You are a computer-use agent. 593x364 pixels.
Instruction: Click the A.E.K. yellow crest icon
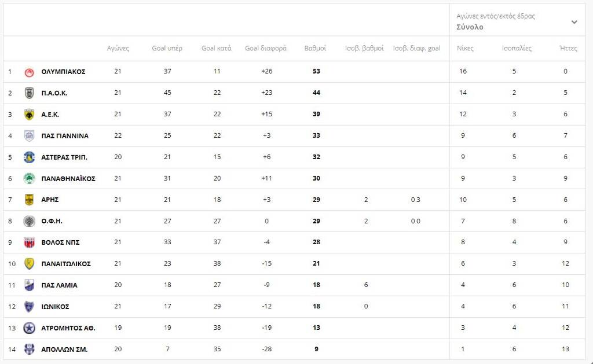click(x=29, y=115)
